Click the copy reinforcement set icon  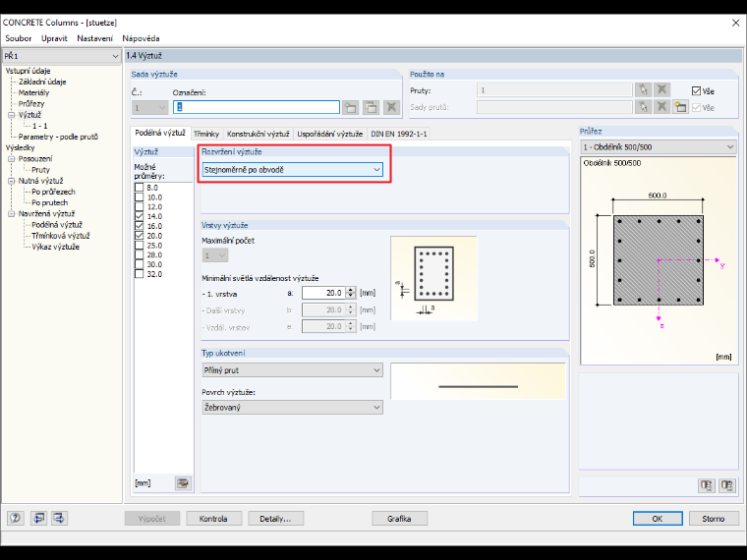click(371, 107)
